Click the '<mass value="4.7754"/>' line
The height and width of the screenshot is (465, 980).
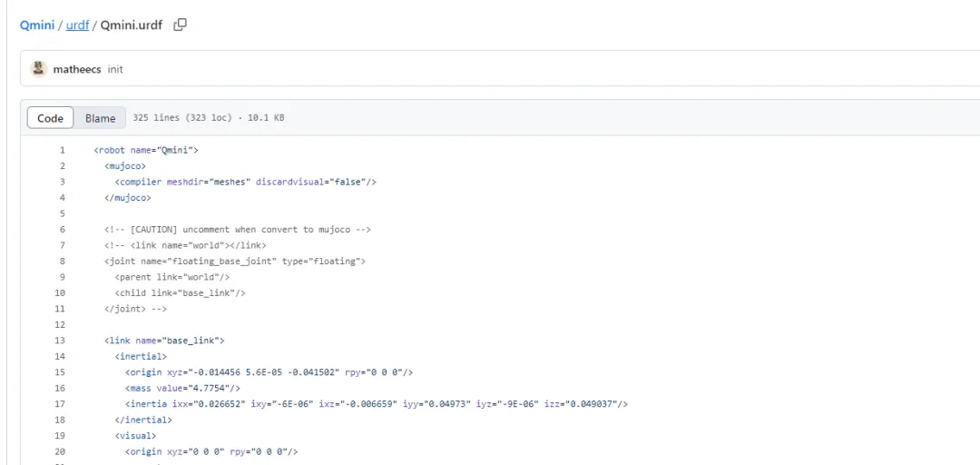tap(182, 388)
